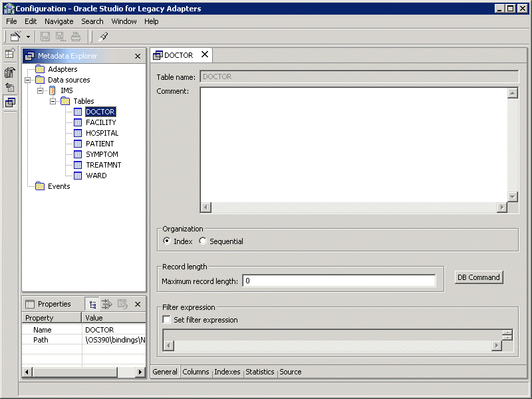532x399 pixels.
Task: Click the Save toolbar icon
Action: click(x=45, y=37)
